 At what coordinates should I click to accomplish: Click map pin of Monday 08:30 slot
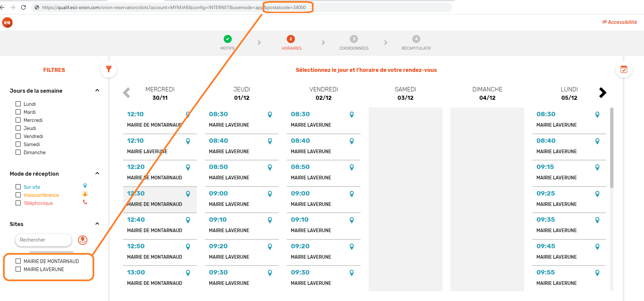coord(597,115)
